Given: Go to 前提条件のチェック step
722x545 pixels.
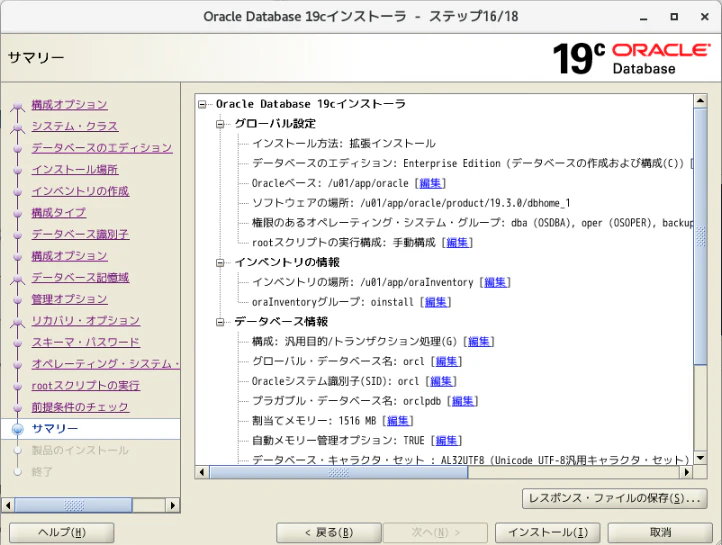Looking at the screenshot, I should pos(80,407).
